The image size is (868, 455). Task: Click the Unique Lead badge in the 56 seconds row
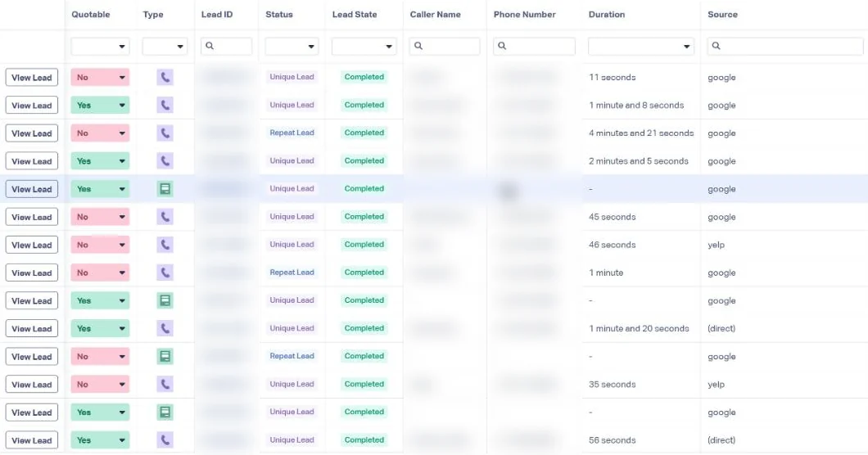click(x=292, y=440)
